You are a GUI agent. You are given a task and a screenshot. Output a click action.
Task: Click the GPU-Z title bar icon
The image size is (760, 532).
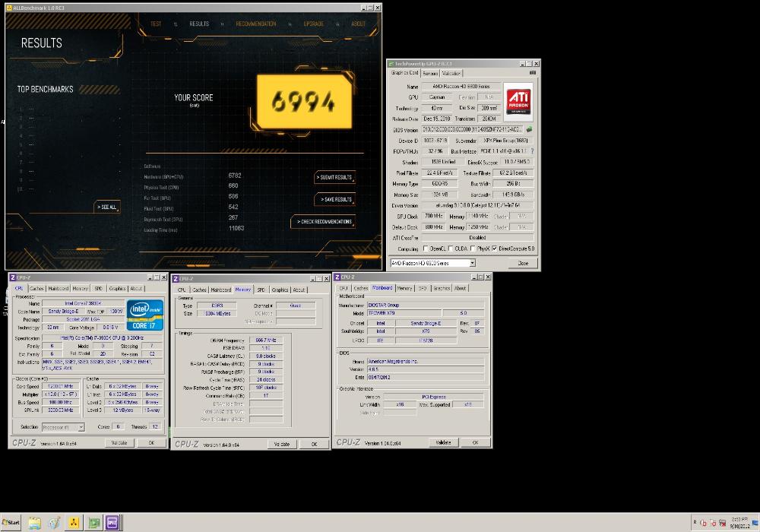(x=391, y=64)
